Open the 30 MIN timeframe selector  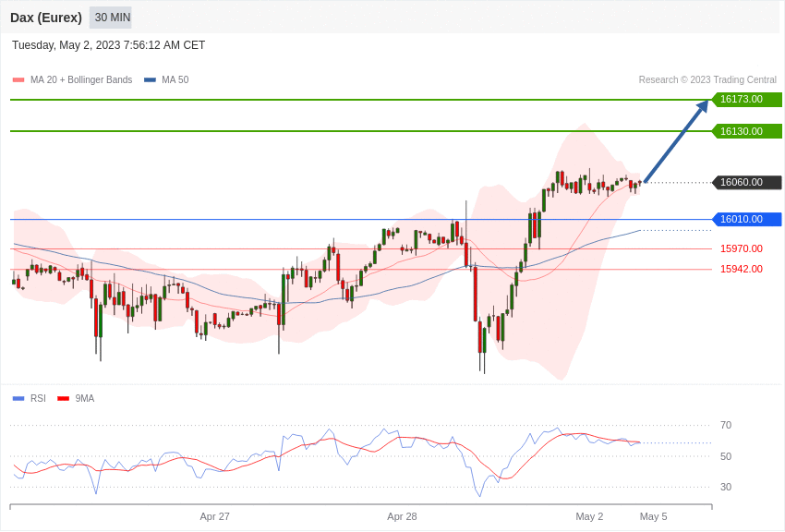(x=110, y=18)
